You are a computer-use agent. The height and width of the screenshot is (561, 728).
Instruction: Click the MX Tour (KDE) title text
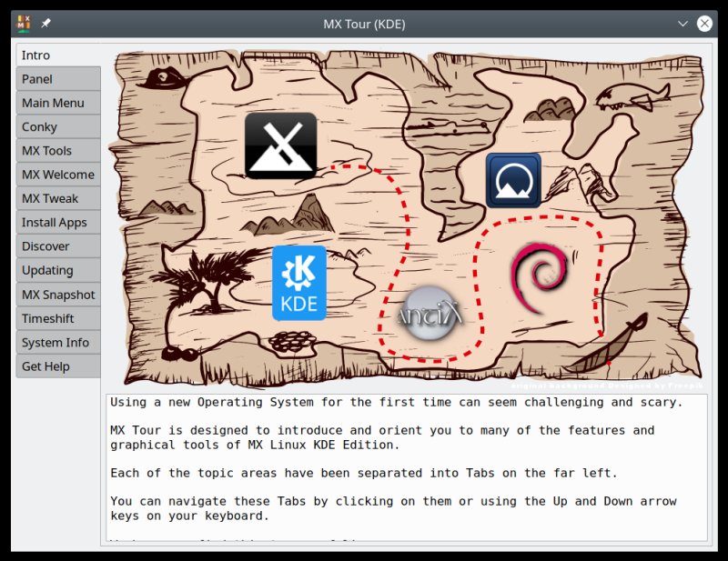(365, 25)
